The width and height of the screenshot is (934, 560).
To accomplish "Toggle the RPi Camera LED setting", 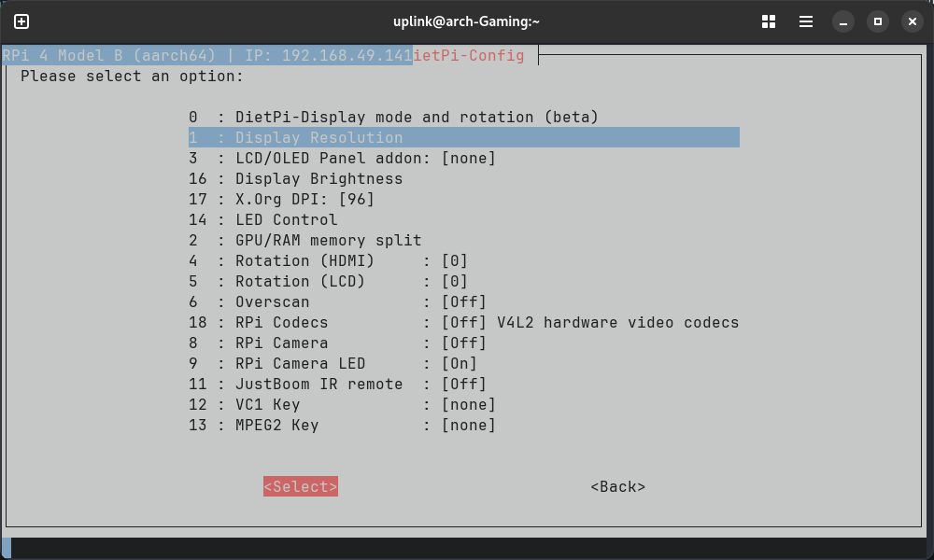I will click(333, 364).
